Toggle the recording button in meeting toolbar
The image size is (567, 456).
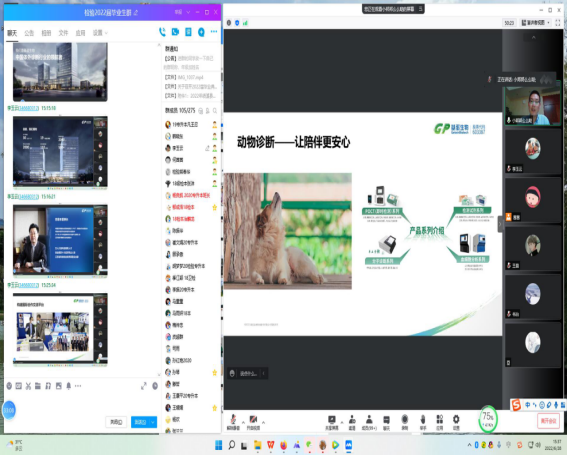404,422
